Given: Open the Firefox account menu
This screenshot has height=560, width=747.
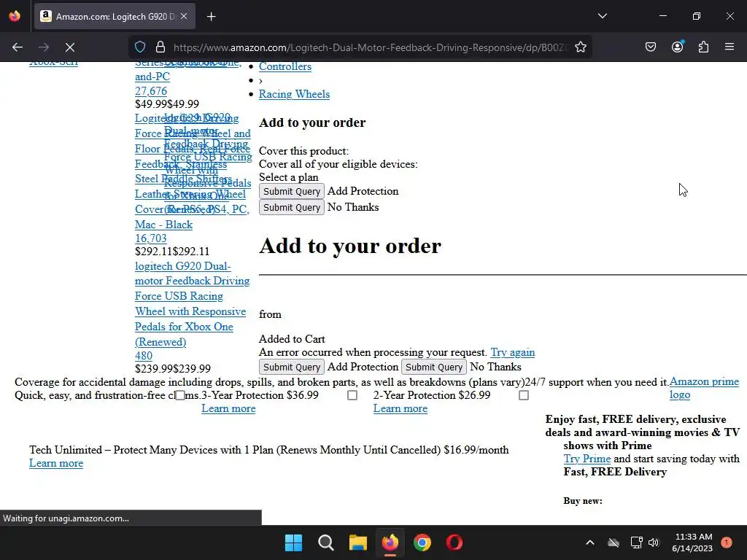Looking at the screenshot, I should [677, 47].
